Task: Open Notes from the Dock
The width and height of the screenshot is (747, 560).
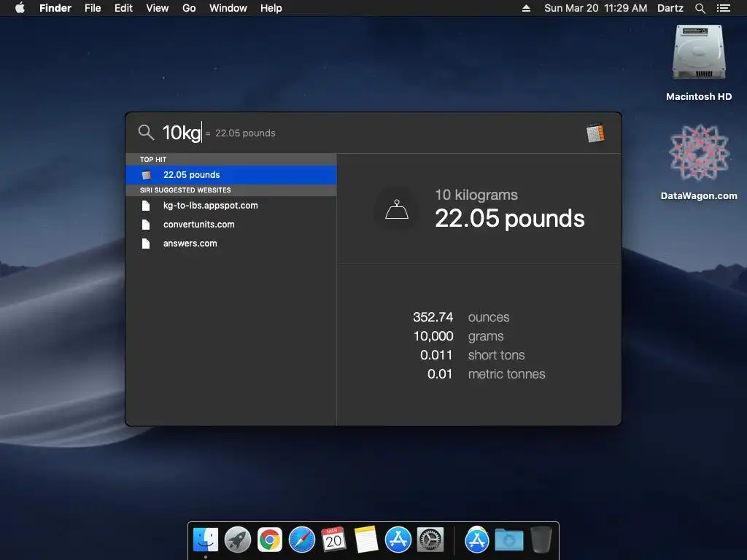Action: [x=366, y=540]
